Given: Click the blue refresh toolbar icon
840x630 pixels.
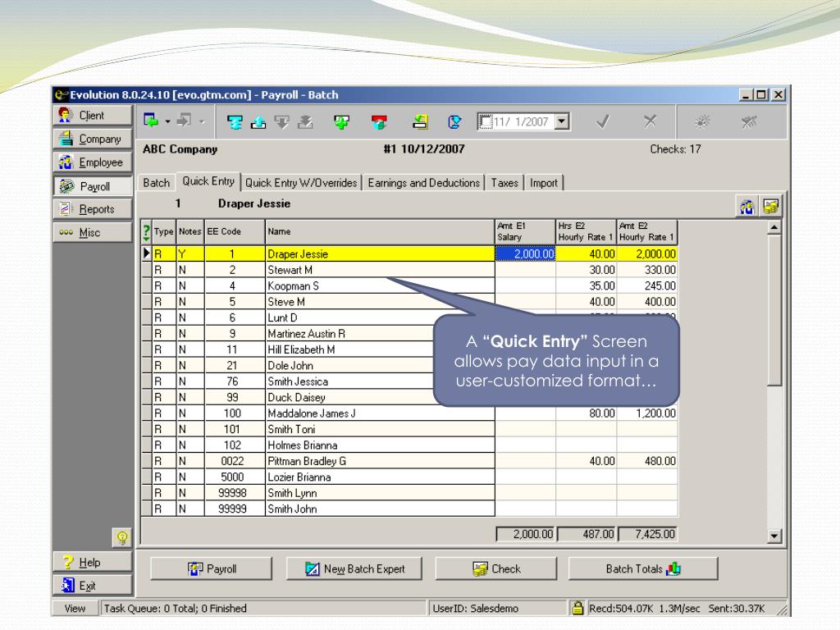Looking at the screenshot, I should 454,122.
